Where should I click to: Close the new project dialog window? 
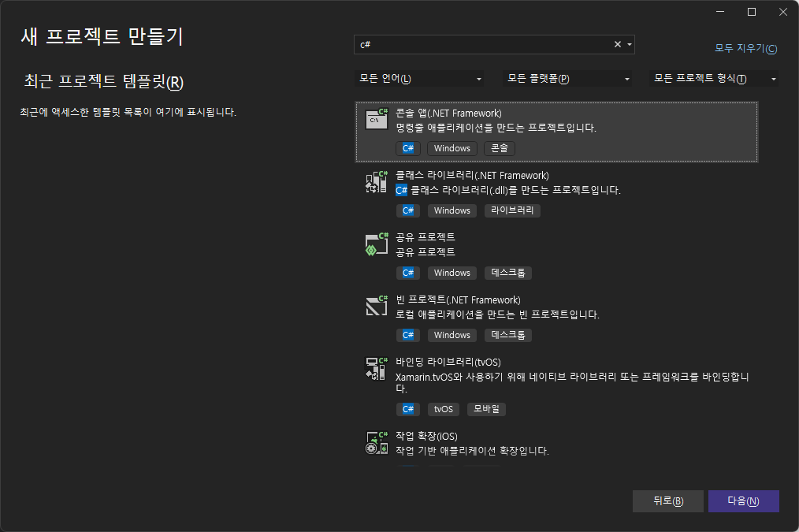click(x=783, y=12)
